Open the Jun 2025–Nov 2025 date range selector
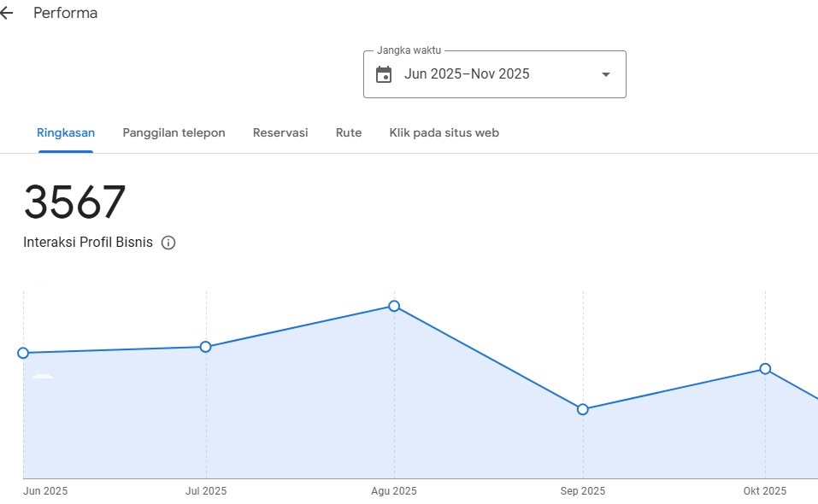818x504 pixels. pyautogui.click(x=467, y=74)
